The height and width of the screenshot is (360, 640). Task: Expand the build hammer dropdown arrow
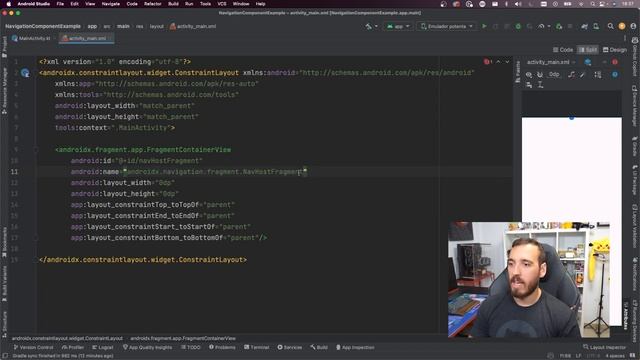tap(376, 26)
